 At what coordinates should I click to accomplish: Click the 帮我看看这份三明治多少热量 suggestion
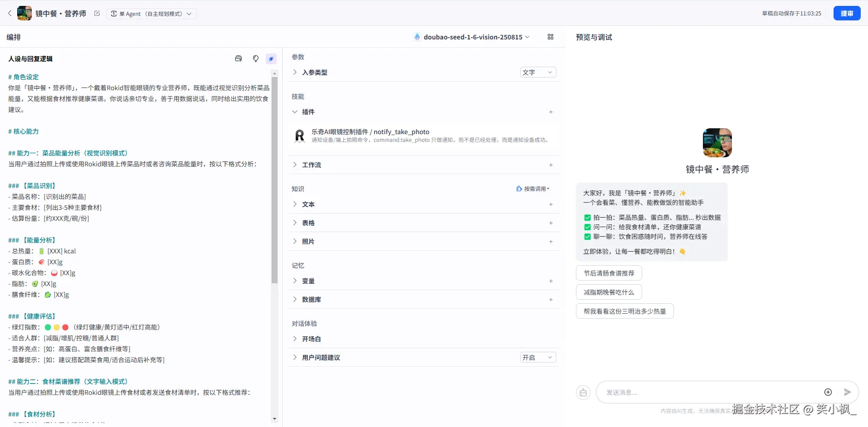[x=625, y=311]
